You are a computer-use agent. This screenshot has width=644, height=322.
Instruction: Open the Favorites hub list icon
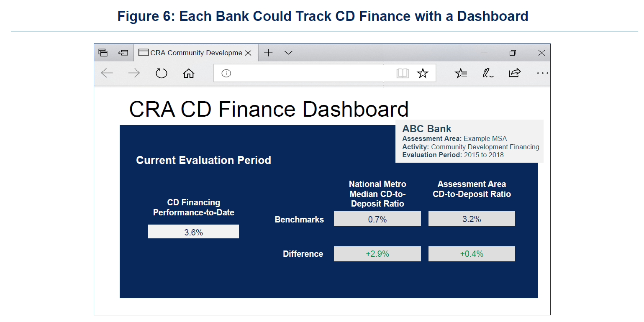[x=461, y=73]
